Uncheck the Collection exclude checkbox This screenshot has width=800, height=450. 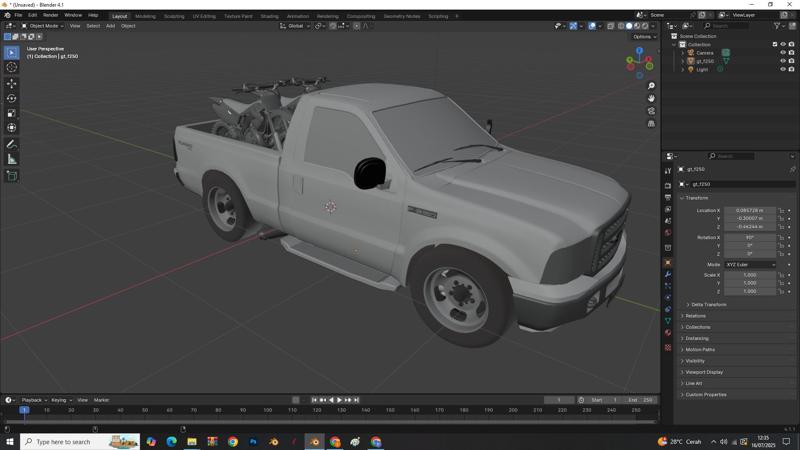click(774, 44)
